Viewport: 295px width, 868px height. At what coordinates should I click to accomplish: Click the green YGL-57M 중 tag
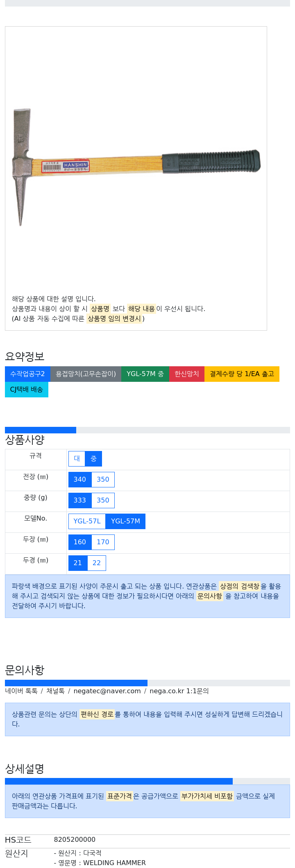click(x=145, y=374)
